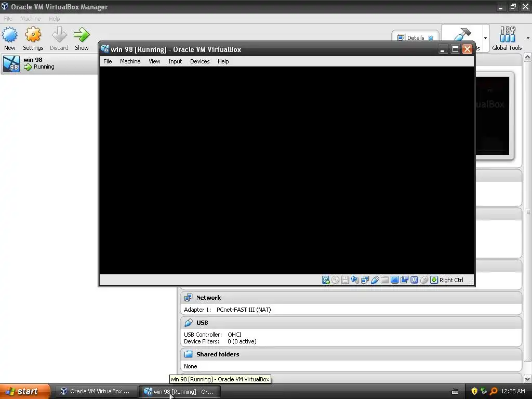The height and width of the screenshot is (399, 532).
Task: Click the Device Filters 0 (0 active) text
Action: [x=220, y=341]
